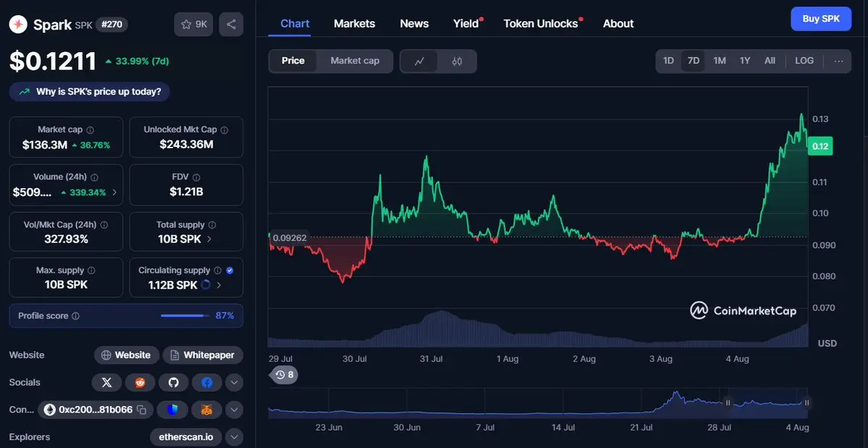Open the Chart tab

[295, 24]
